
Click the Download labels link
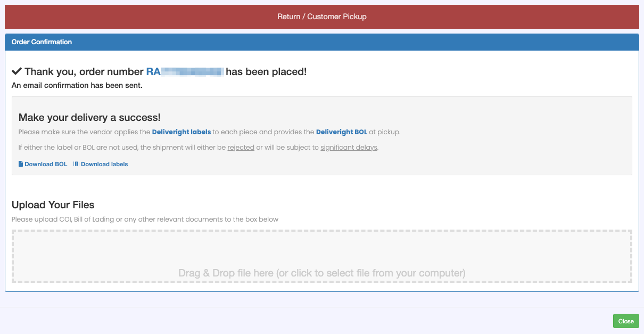tap(101, 164)
